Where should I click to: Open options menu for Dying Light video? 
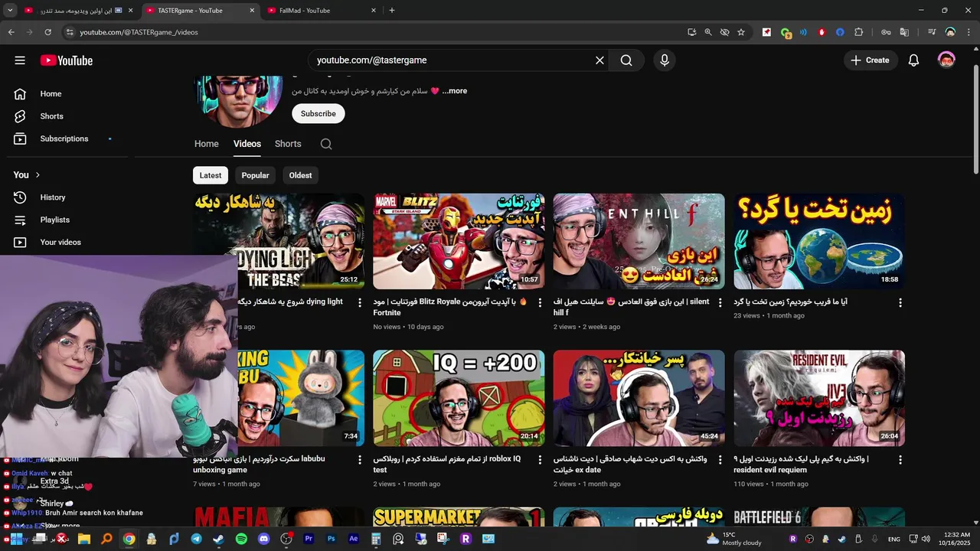point(360,303)
